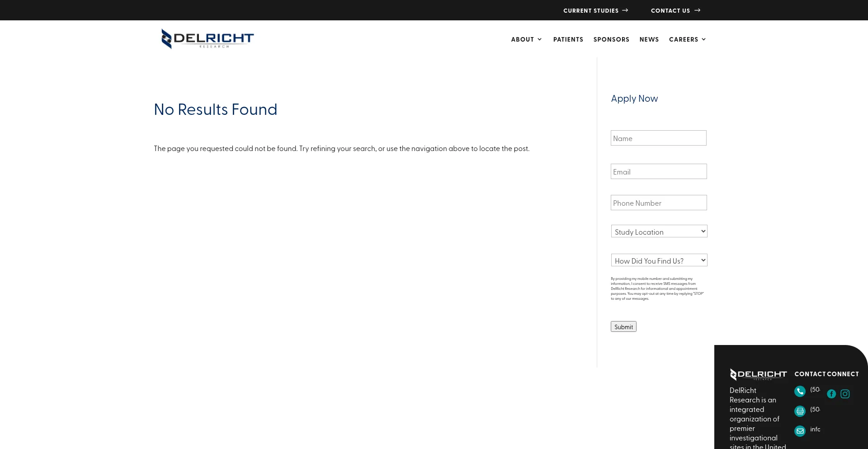Open the About menu item
The image size is (868, 449).
[523, 39]
